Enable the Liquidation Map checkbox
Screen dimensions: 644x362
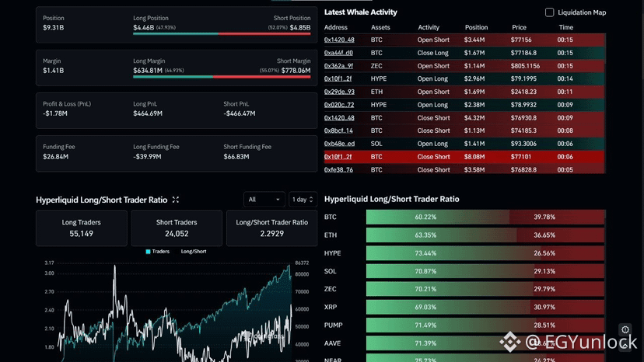(549, 12)
